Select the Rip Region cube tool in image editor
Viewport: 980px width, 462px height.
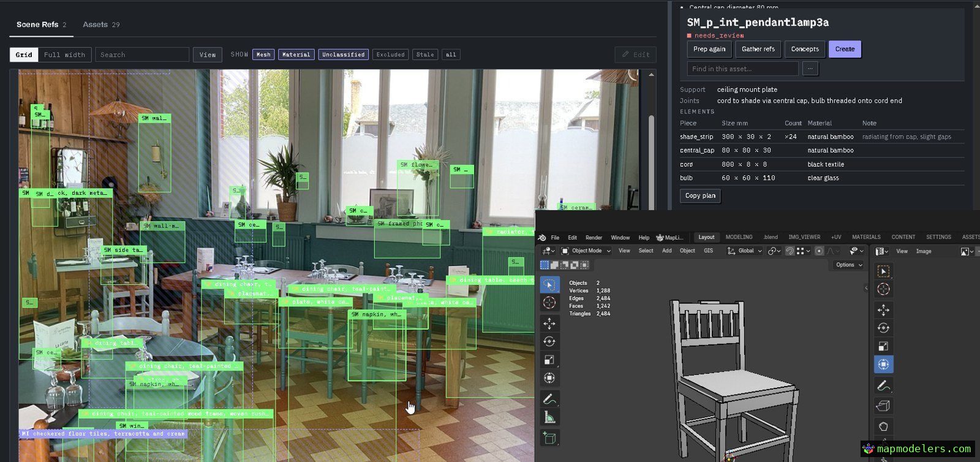point(883,406)
